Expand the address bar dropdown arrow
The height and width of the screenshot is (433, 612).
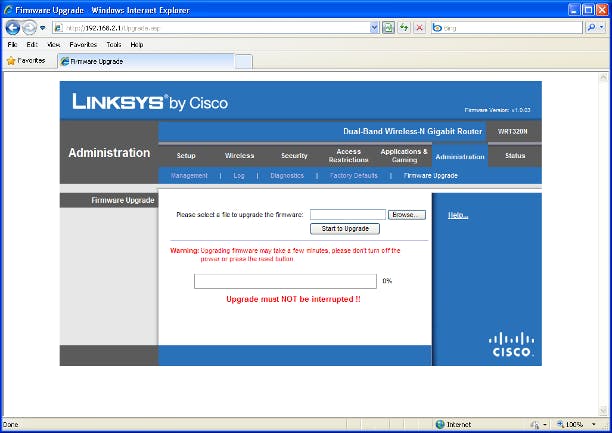374,28
